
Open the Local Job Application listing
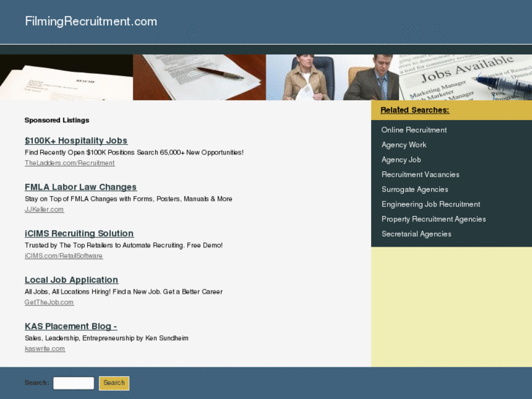(x=71, y=280)
